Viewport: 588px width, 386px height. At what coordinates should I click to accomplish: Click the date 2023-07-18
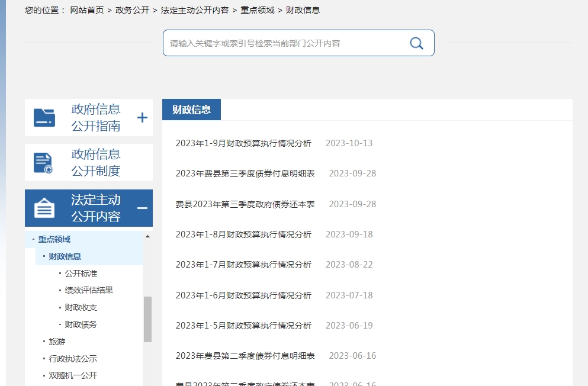coord(349,295)
